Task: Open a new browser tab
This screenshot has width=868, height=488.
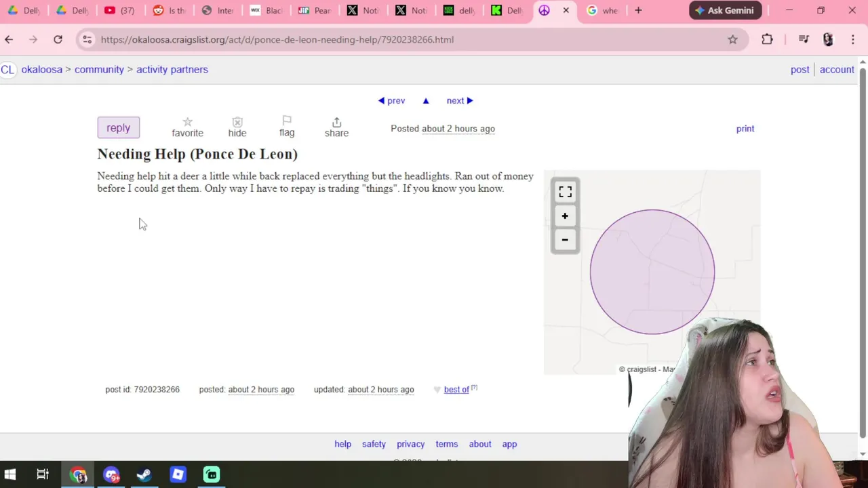Action: [x=638, y=10]
